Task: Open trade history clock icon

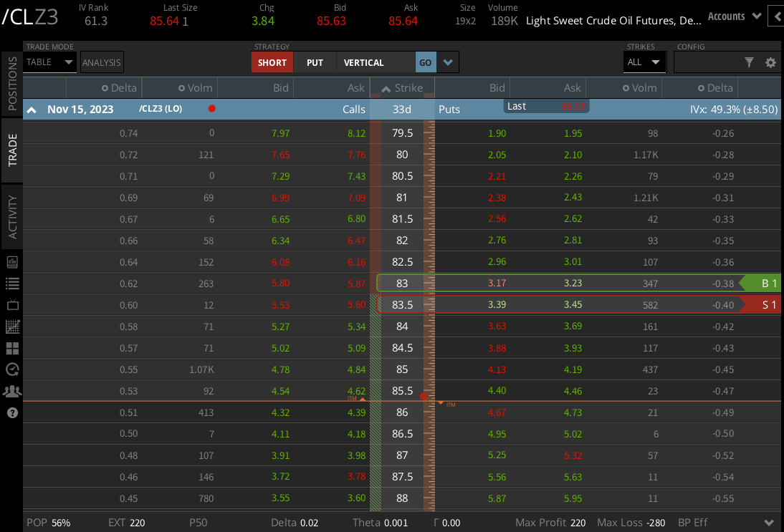Action: [x=12, y=369]
